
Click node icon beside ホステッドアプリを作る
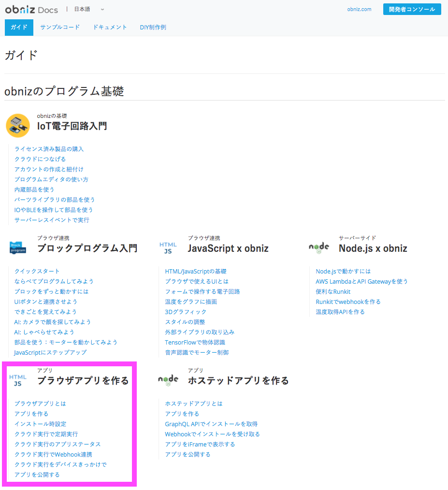point(168,380)
